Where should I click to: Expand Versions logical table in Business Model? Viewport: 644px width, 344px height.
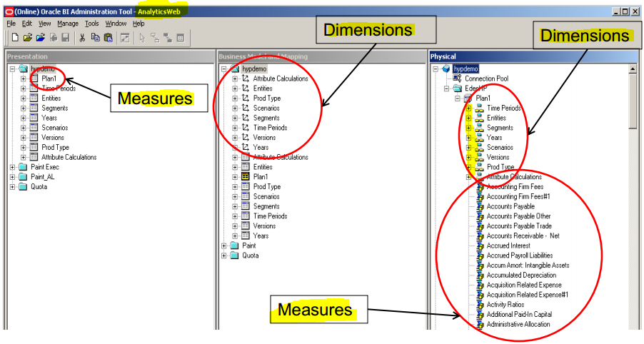pyautogui.click(x=235, y=226)
